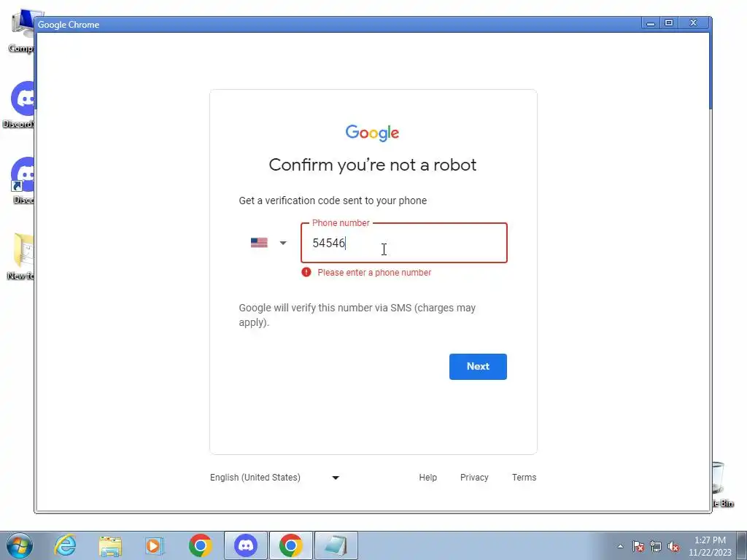Click the 'Confirm you're not a robot' heading
This screenshot has width=747, height=560.
pyautogui.click(x=373, y=165)
